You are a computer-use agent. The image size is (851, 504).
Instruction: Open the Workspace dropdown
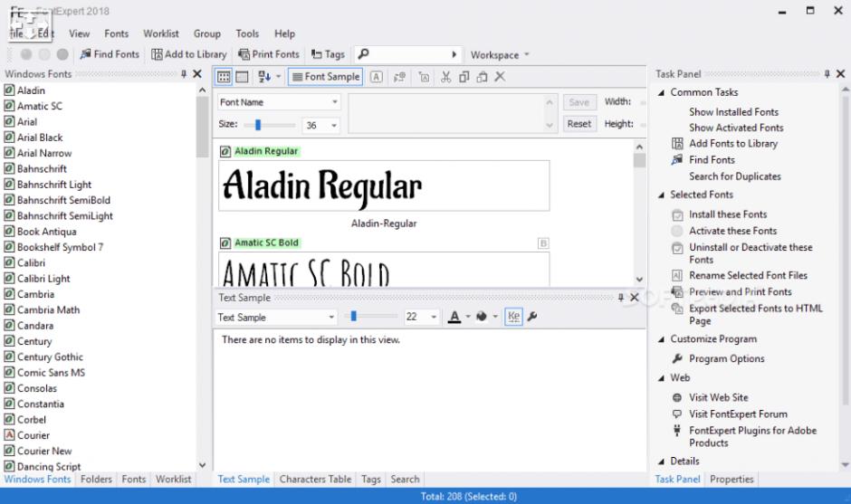point(500,55)
